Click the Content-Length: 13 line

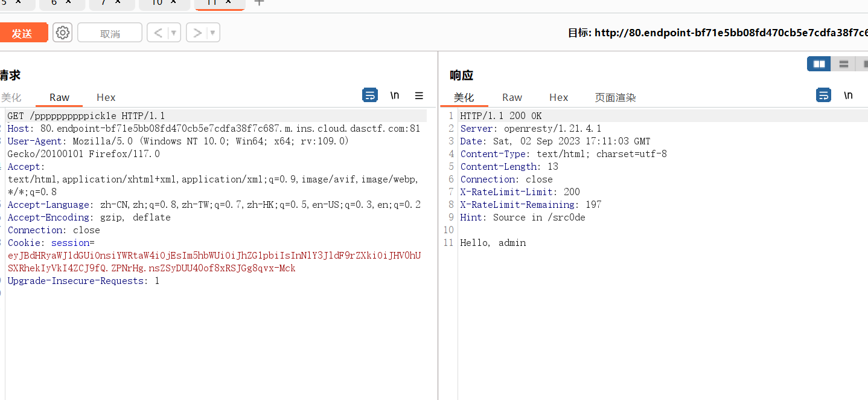tap(509, 167)
